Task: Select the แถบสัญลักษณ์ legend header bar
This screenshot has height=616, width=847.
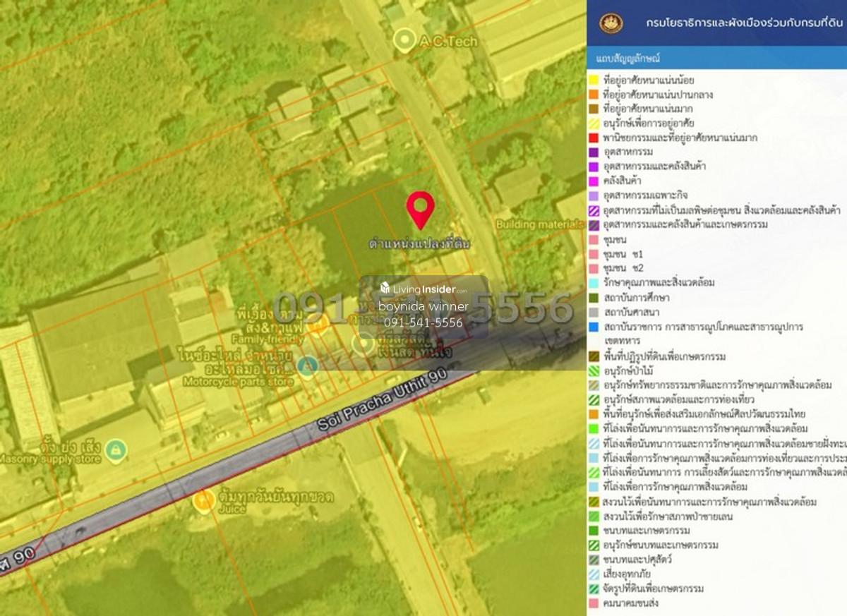Action: click(716, 58)
